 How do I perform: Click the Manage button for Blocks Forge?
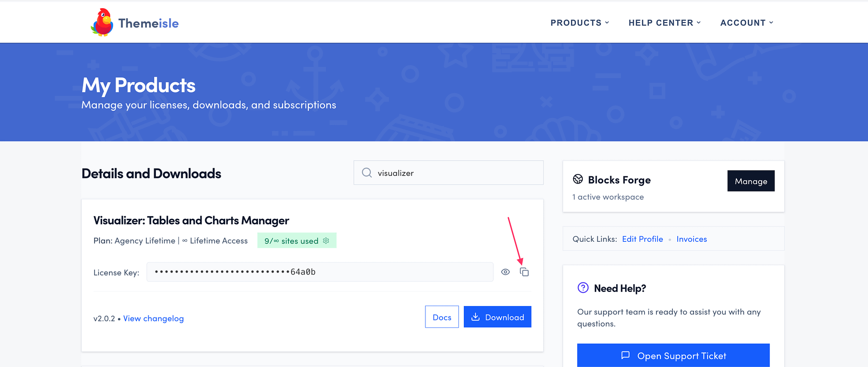coord(751,181)
